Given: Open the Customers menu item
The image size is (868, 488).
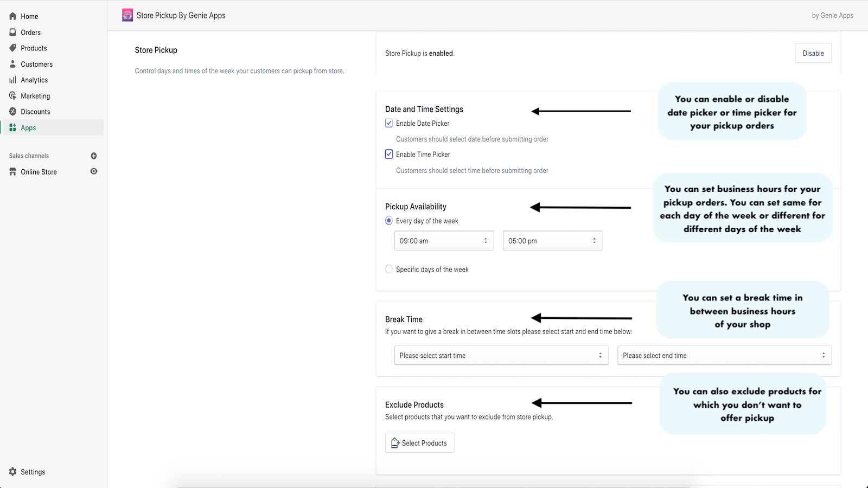Looking at the screenshot, I should (36, 64).
